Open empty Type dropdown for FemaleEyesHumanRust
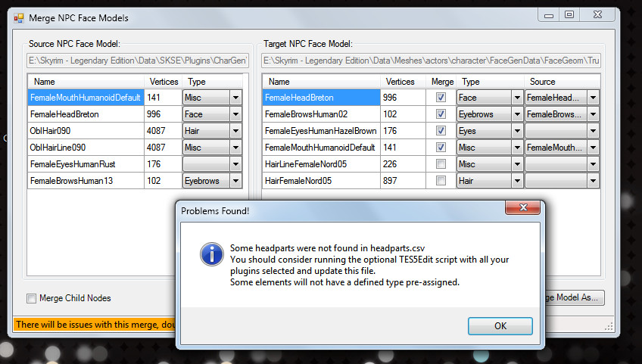 tap(235, 163)
